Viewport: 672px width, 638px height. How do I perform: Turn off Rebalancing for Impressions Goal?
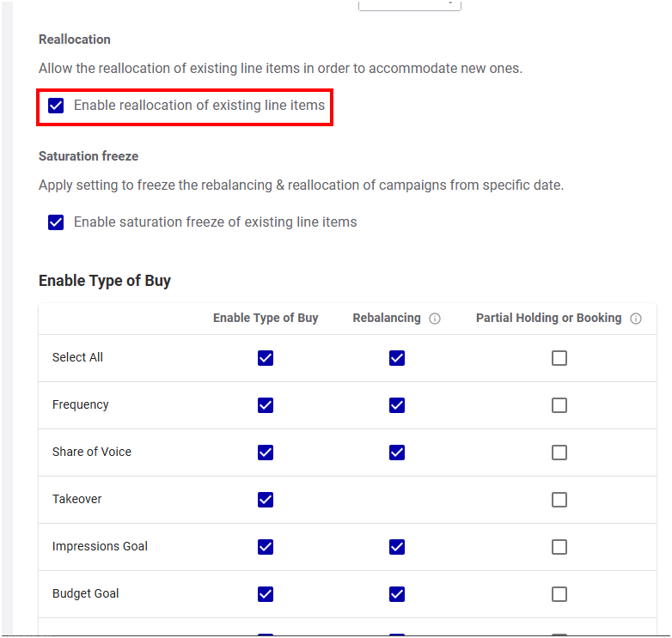[x=397, y=547]
